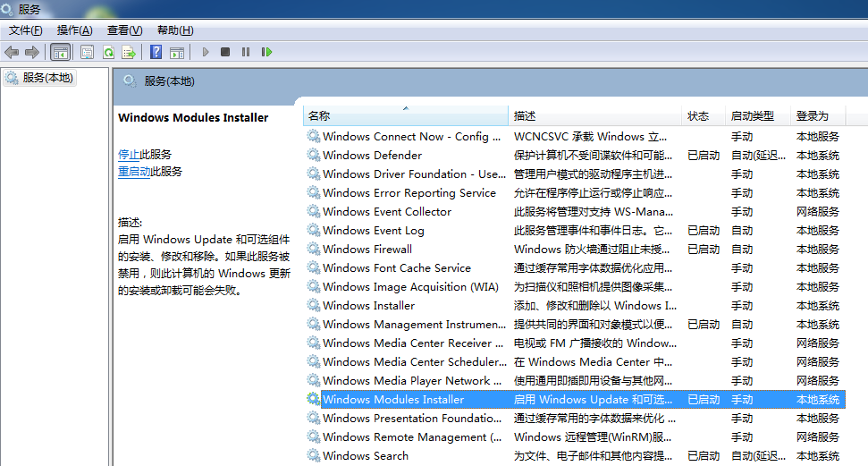This screenshot has height=466, width=868.
Task: Select Windows Font Cache Service name
Action: pos(396,268)
